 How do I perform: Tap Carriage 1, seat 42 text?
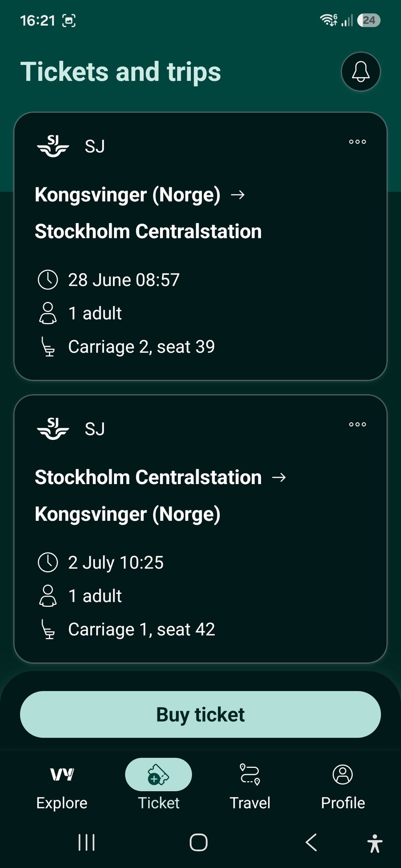pyautogui.click(x=142, y=629)
